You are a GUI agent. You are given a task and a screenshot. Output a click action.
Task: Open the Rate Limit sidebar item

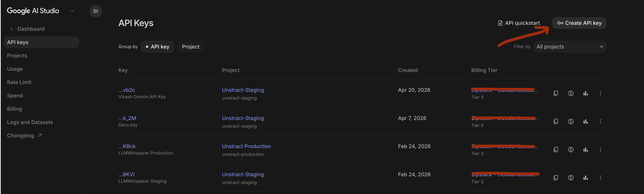(x=19, y=82)
